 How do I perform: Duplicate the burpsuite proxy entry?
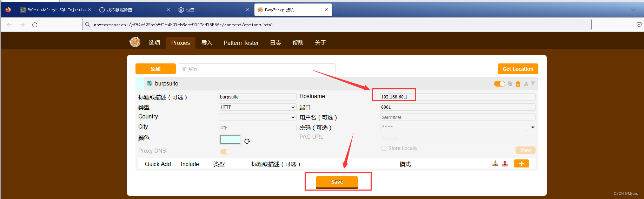click(510, 84)
